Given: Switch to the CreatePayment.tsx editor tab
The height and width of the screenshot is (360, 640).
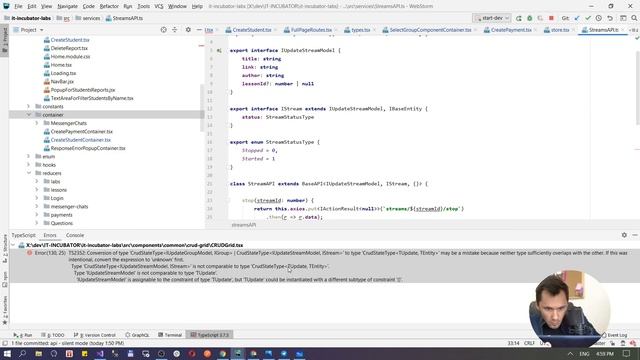Looking at the screenshot, I should coord(511,30).
